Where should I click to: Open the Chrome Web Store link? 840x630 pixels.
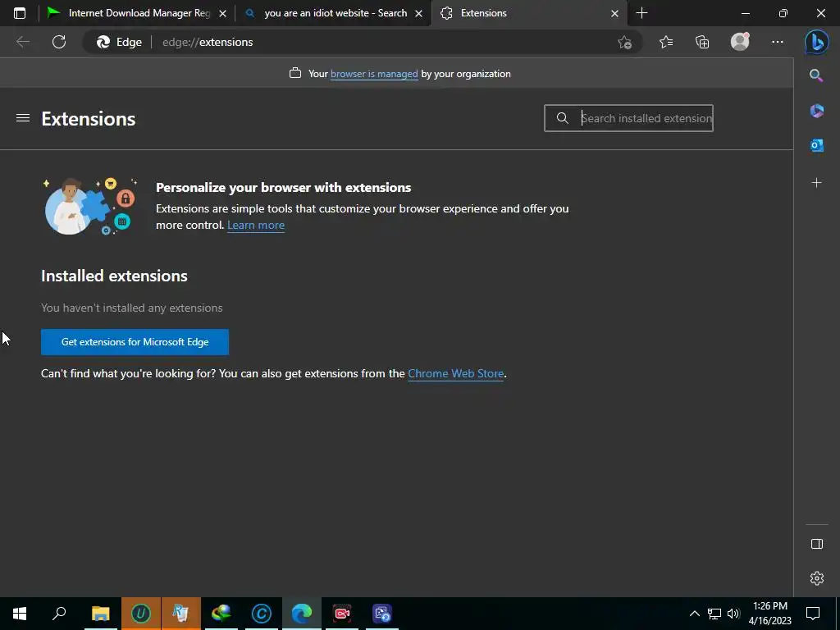455,373
